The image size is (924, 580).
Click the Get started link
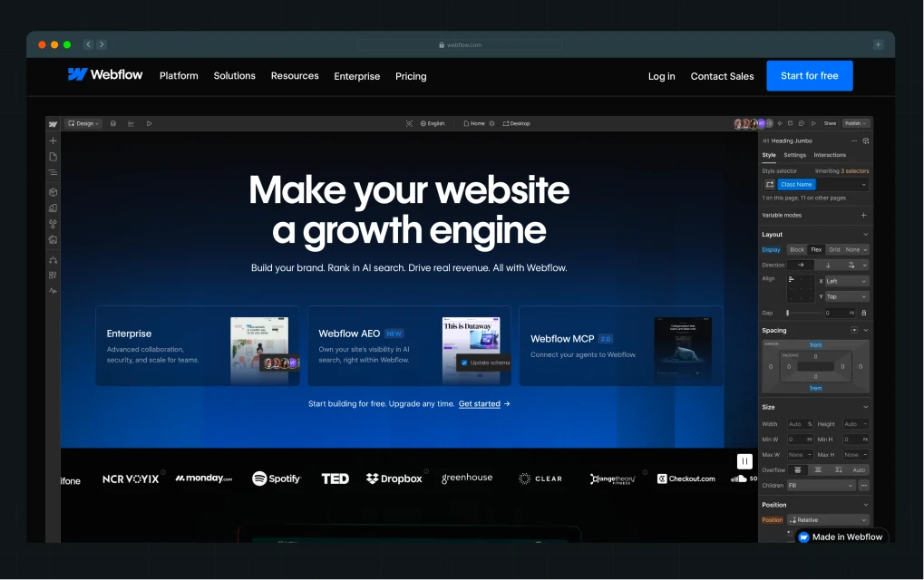click(480, 404)
